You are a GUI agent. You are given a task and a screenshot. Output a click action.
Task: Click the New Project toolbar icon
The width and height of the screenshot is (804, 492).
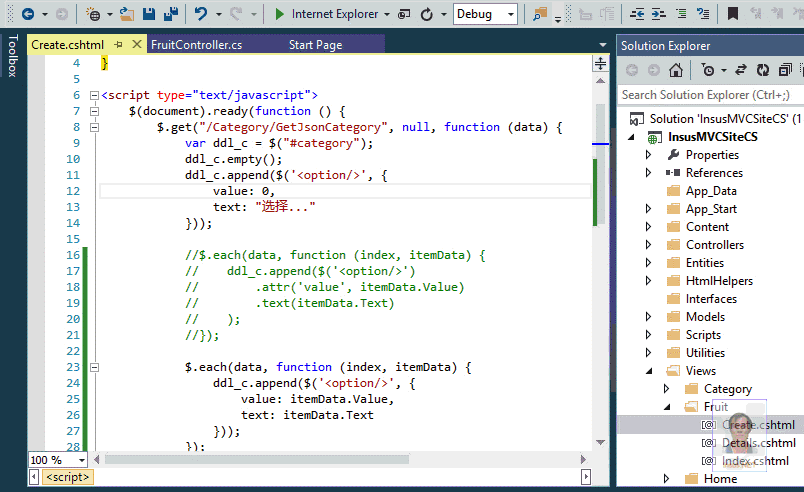click(x=93, y=14)
